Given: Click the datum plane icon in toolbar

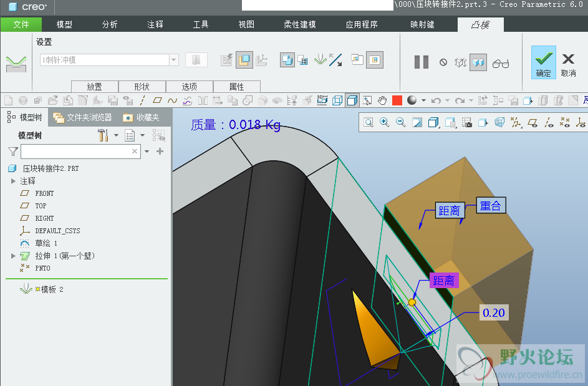Looking at the screenshot, I should (x=157, y=100).
